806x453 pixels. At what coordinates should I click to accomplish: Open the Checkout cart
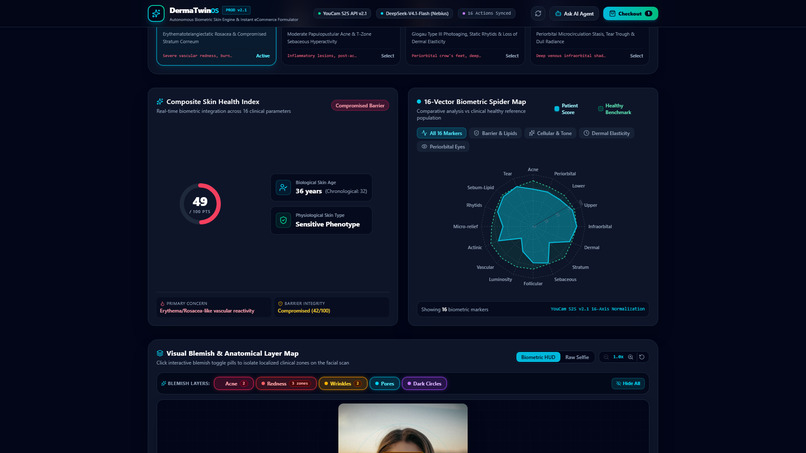(x=630, y=13)
